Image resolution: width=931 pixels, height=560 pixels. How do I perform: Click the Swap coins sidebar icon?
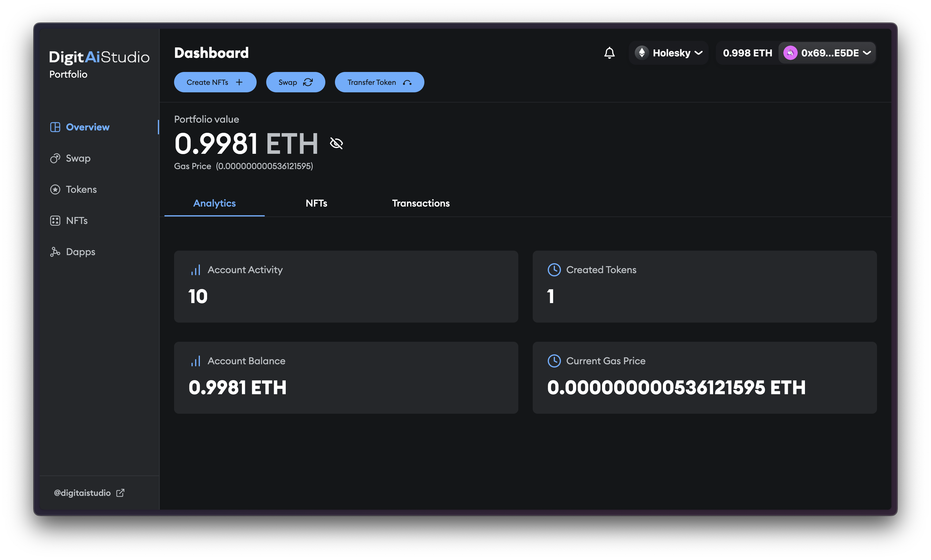[55, 159]
